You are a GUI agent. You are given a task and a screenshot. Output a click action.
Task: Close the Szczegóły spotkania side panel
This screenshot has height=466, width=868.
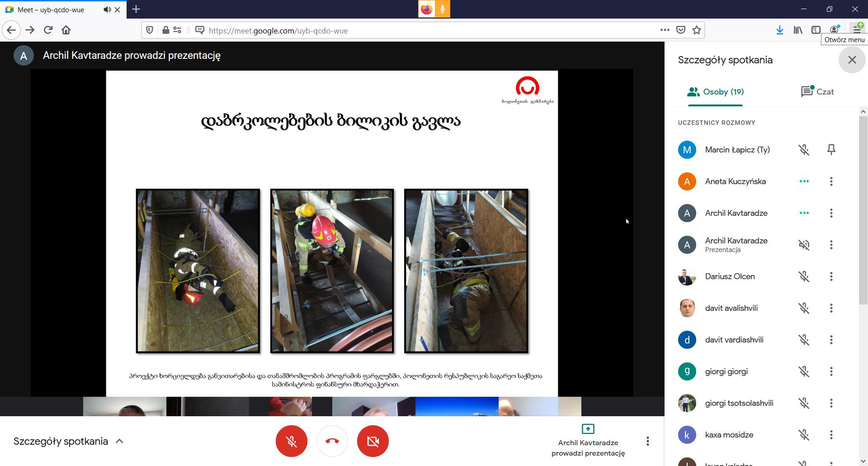pos(852,60)
